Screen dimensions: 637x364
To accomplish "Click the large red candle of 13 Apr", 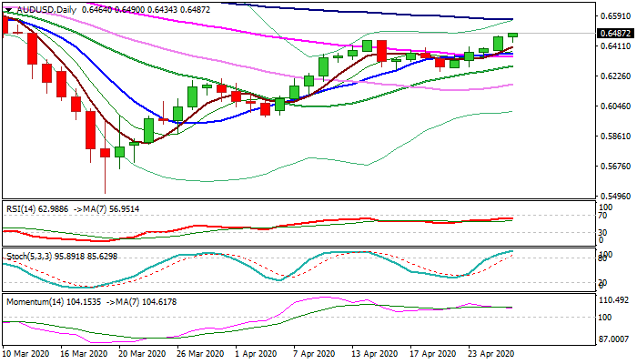I will click(x=381, y=51).
